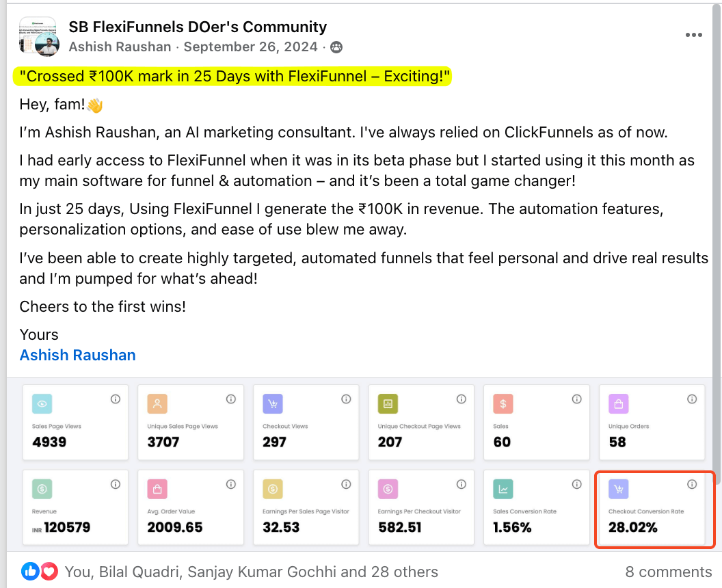Click the September 26, 2024 post timestamp
Image resolution: width=722 pixels, height=588 pixels.
250,47
